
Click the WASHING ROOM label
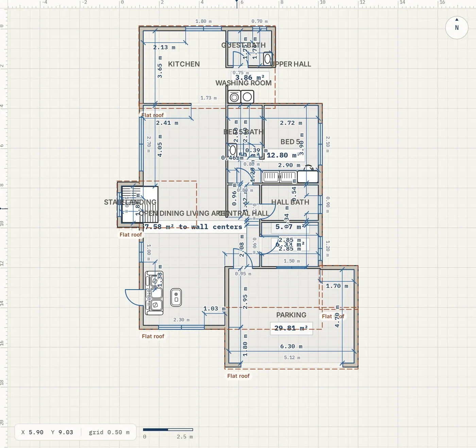243,83
